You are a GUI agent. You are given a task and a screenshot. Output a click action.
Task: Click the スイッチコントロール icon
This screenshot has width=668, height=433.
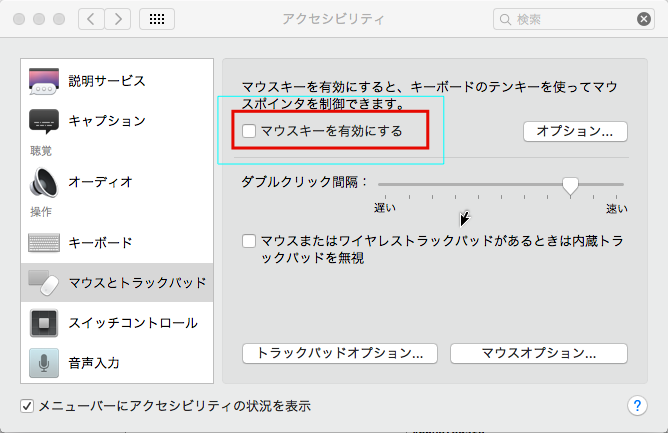coord(44,323)
